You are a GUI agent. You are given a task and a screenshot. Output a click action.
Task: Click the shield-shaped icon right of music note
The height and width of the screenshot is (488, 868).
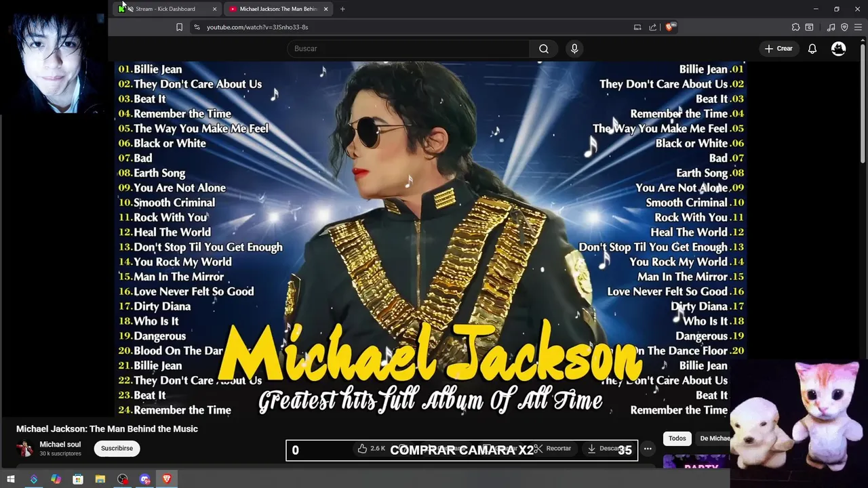coord(844,27)
